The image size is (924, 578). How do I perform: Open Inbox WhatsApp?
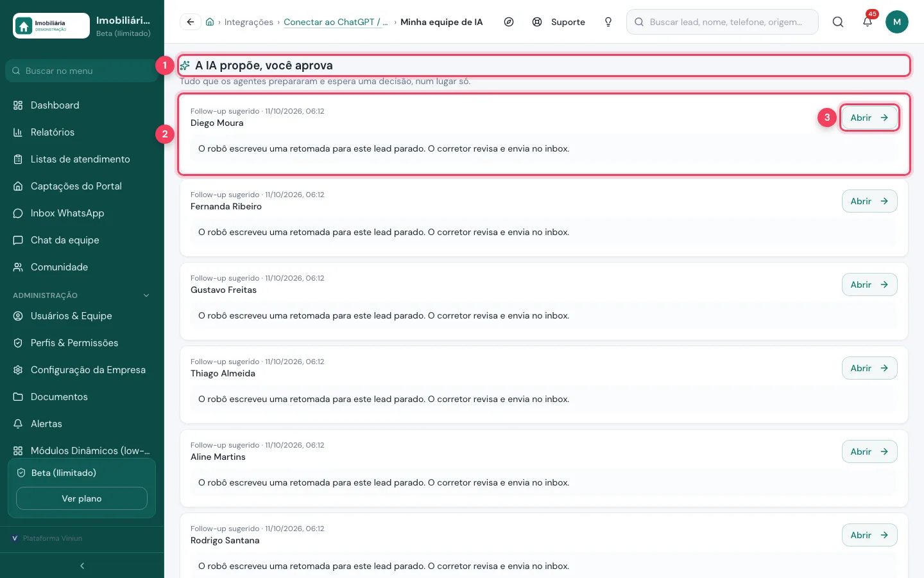pos(82,213)
